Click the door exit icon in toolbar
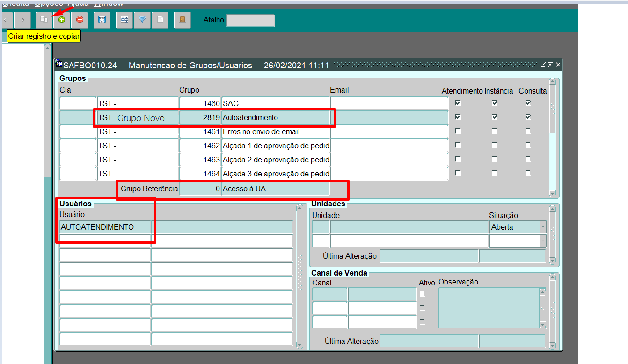The width and height of the screenshot is (628, 364). tap(183, 20)
